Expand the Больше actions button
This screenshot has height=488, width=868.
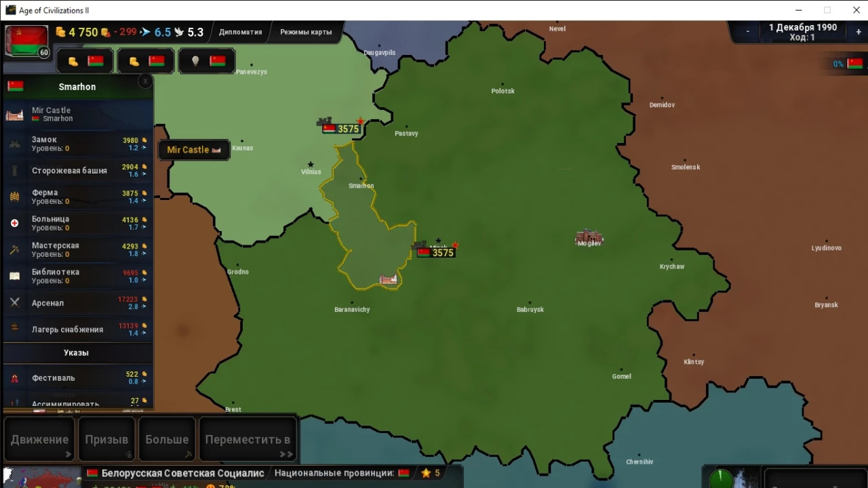click(167, 439)
